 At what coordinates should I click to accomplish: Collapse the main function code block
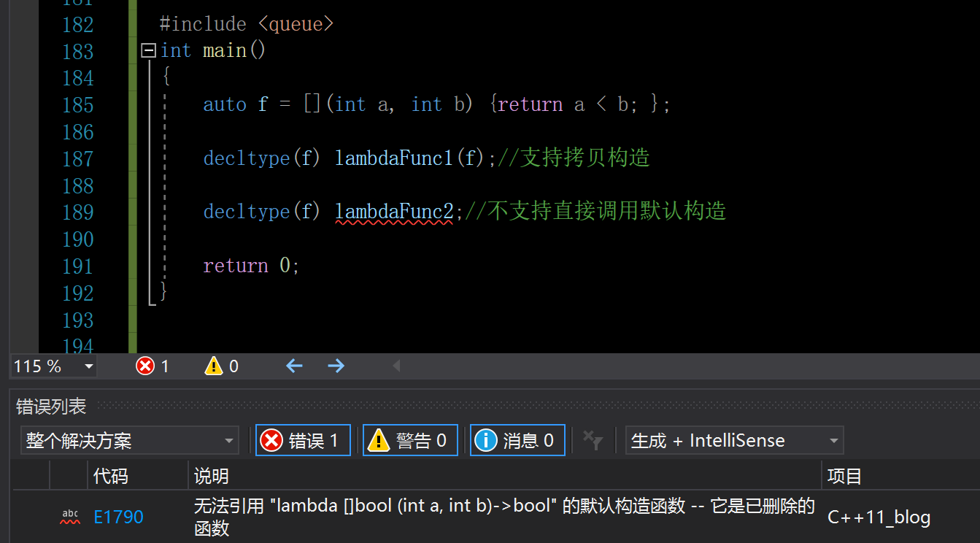148,51
